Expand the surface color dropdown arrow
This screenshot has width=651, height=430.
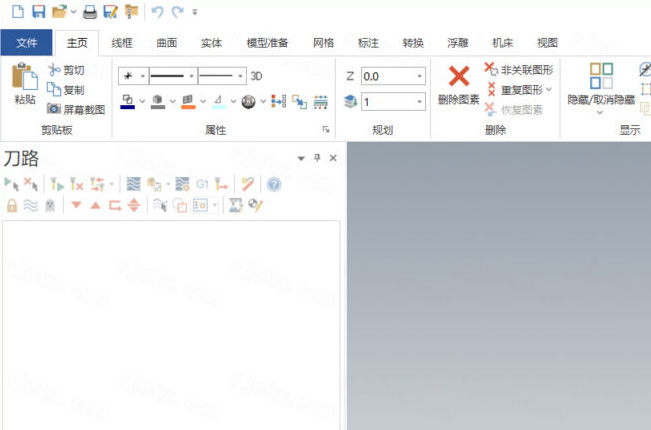pos(203,101)
